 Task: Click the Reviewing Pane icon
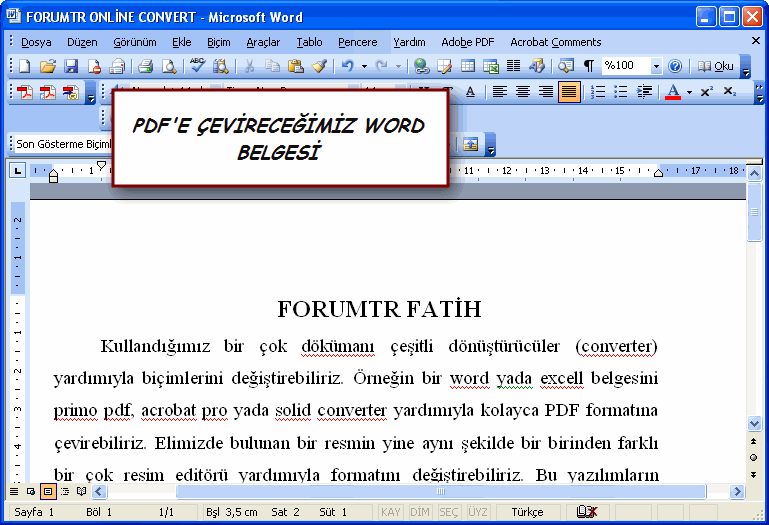tap(470, 145)
